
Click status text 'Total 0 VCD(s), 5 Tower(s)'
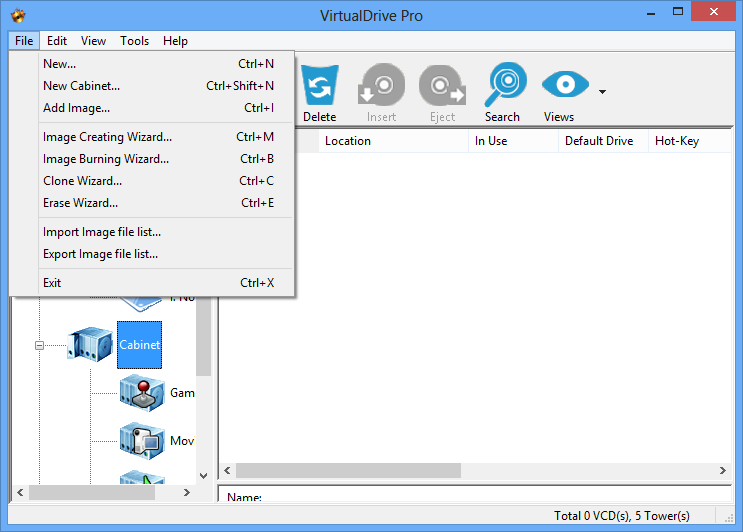(622, 515)
